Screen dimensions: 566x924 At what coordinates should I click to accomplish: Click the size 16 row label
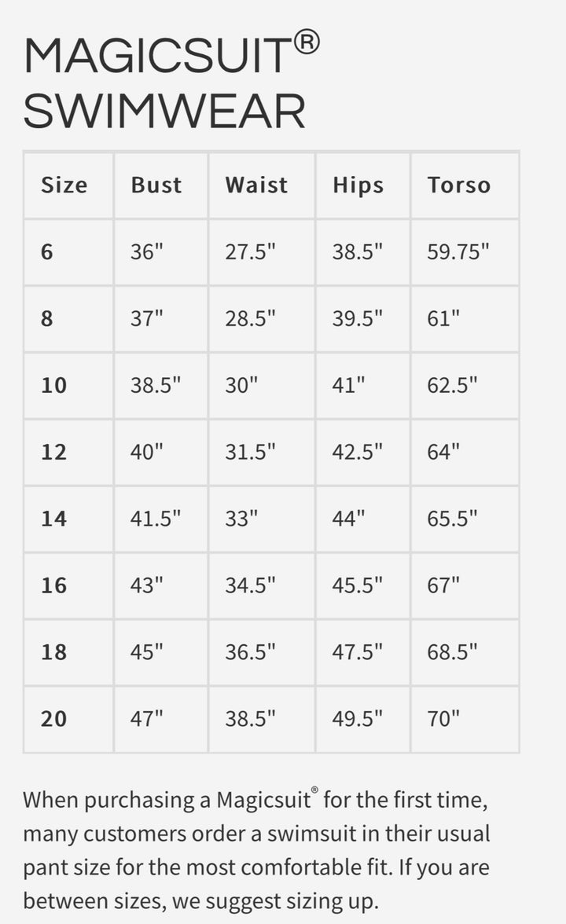54,586
